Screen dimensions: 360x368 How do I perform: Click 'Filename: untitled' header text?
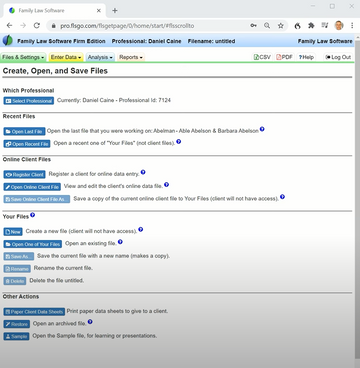(211, 41)
